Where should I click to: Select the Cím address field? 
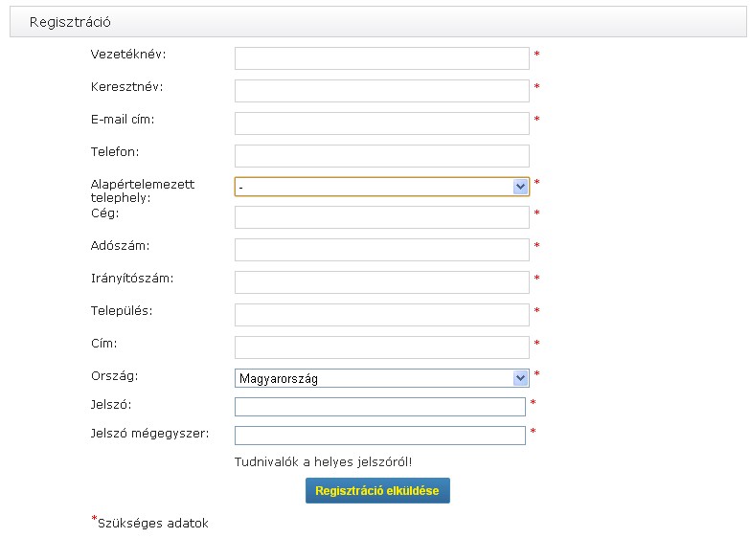point(381,347)
